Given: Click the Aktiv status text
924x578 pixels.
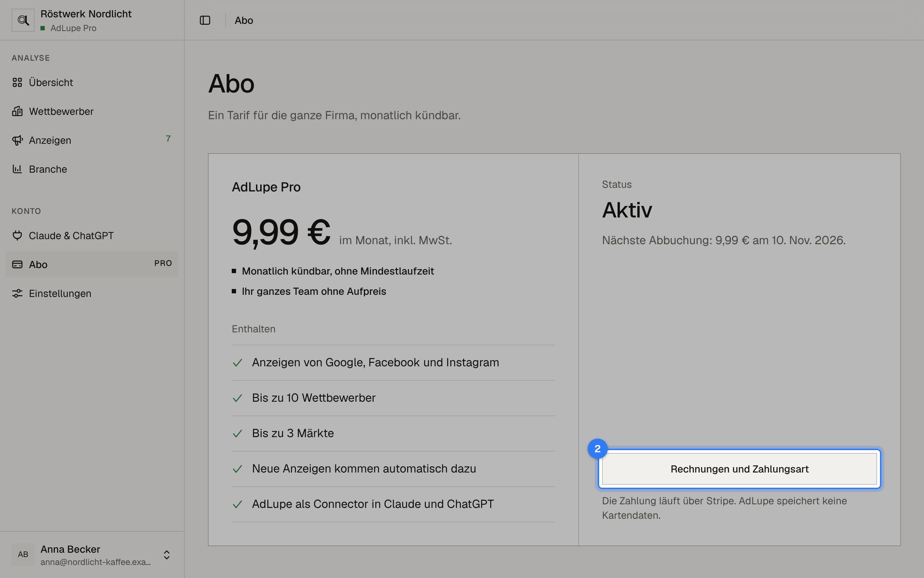Looking at the screenshot, I should (x=627, y=210).
